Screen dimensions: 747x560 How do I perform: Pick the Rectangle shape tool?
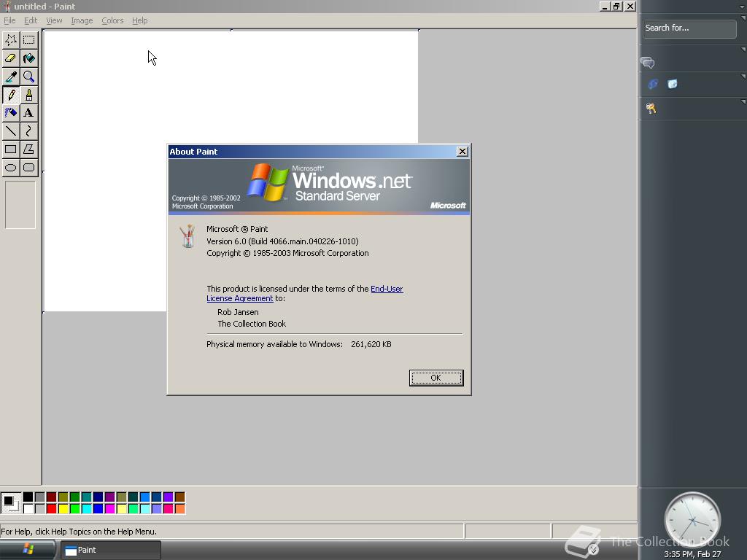[x=11, y=149]
